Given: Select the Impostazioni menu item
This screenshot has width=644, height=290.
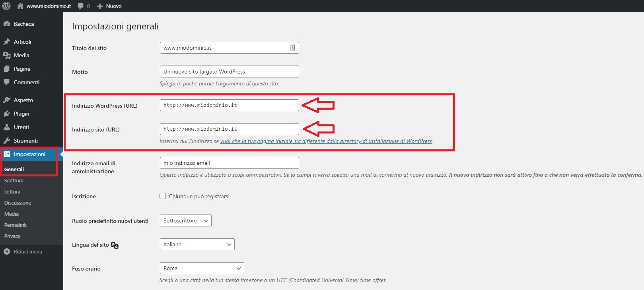Looking at the screenshot, I should 31,154.
